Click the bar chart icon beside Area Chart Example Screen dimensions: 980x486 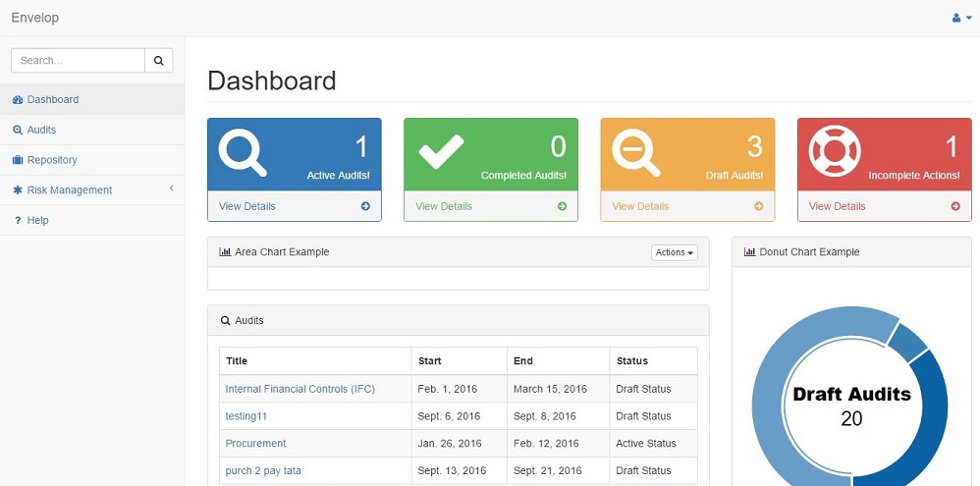coord(225,251)
